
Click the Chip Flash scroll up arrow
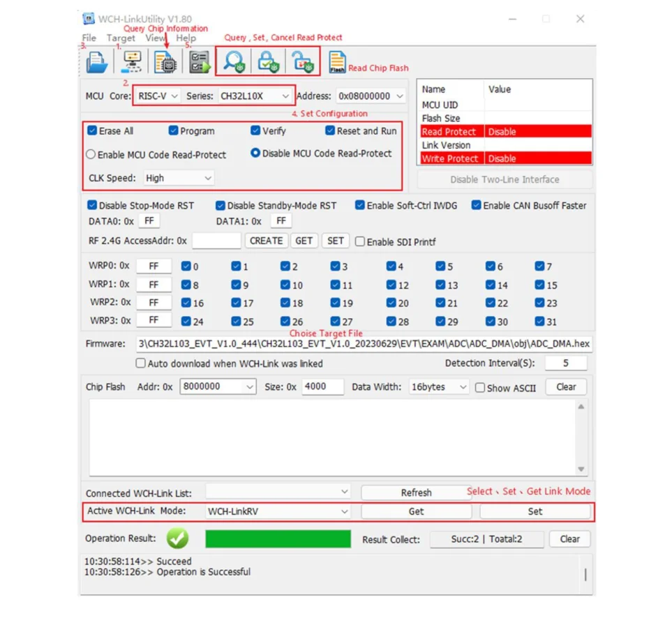[x=581, y=407]
